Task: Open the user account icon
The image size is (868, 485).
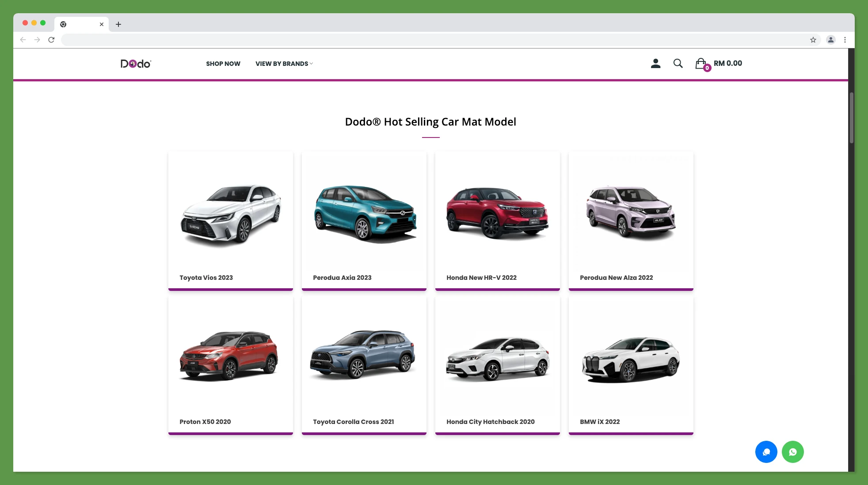Action: (655, 63)
